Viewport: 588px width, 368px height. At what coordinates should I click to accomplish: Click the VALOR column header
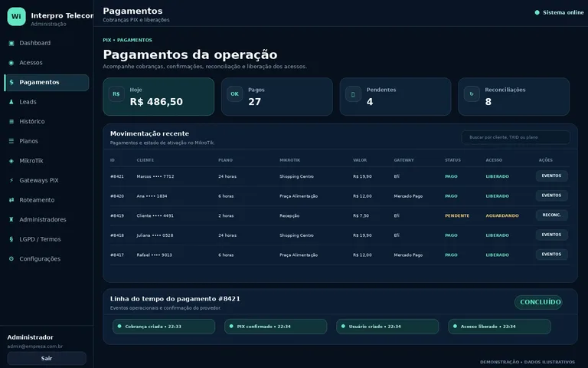[x=360, y=160]
